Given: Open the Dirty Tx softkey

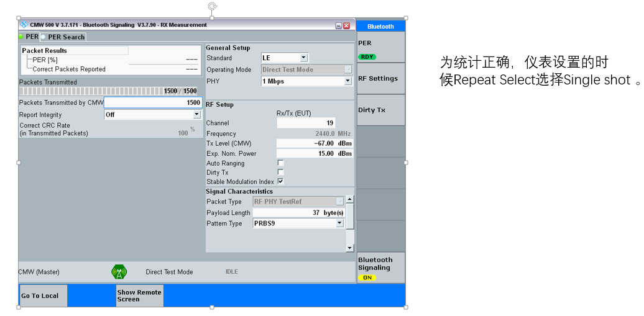Looking at the screenshot, I should (380, 110).
